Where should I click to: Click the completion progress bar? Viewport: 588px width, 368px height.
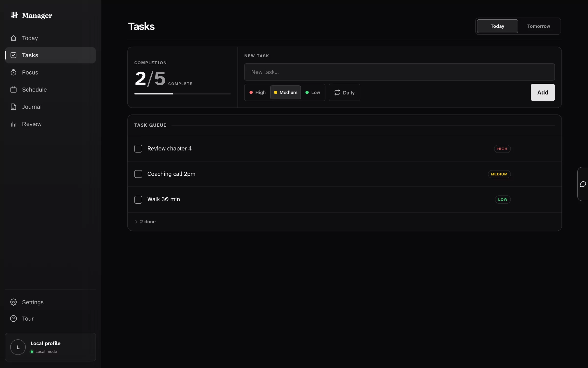(x=182, y=94)
